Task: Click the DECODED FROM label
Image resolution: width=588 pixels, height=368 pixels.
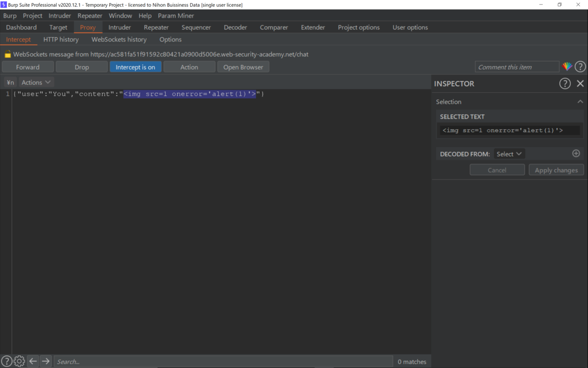Action: click(x=465, y=154)
